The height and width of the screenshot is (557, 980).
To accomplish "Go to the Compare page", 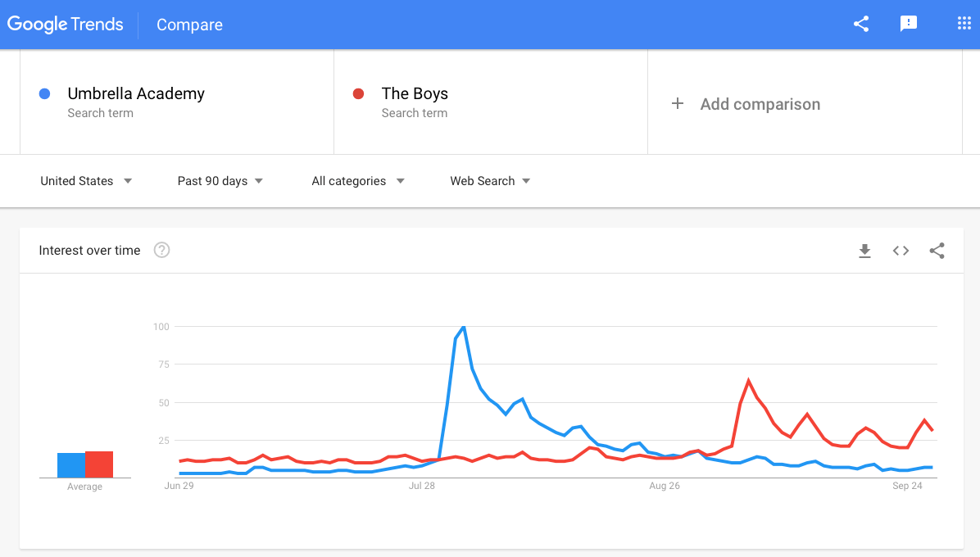I will [189, 25].
